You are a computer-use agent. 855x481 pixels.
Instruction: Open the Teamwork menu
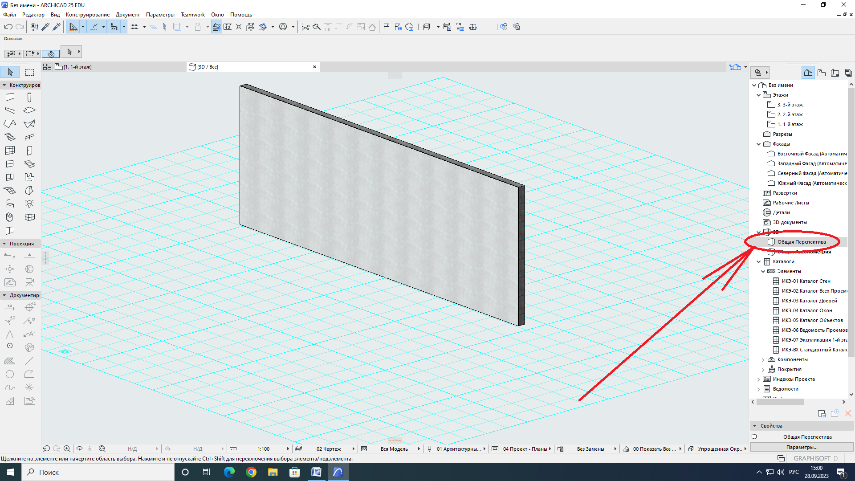pos(192,15)
